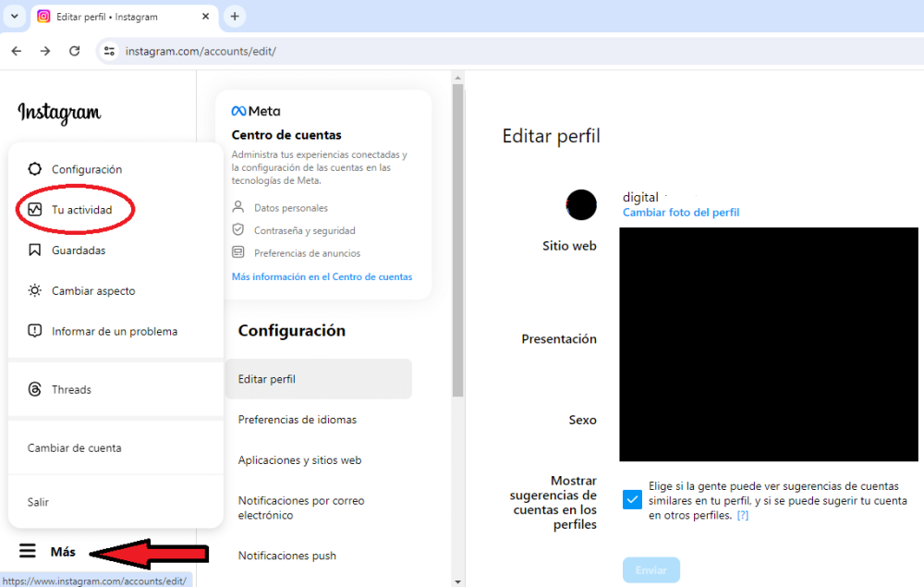Click the Configuración label in Más menu

(x=87, y=169)
